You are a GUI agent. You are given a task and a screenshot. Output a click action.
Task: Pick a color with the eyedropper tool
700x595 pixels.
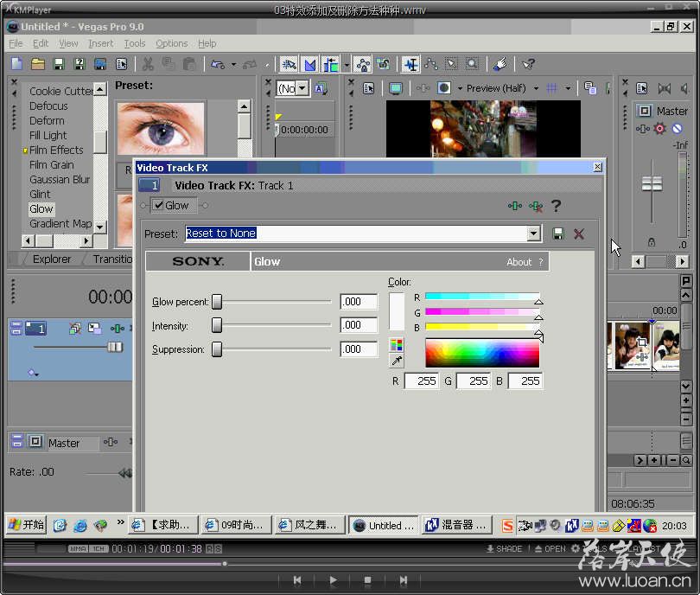point(397,361)
